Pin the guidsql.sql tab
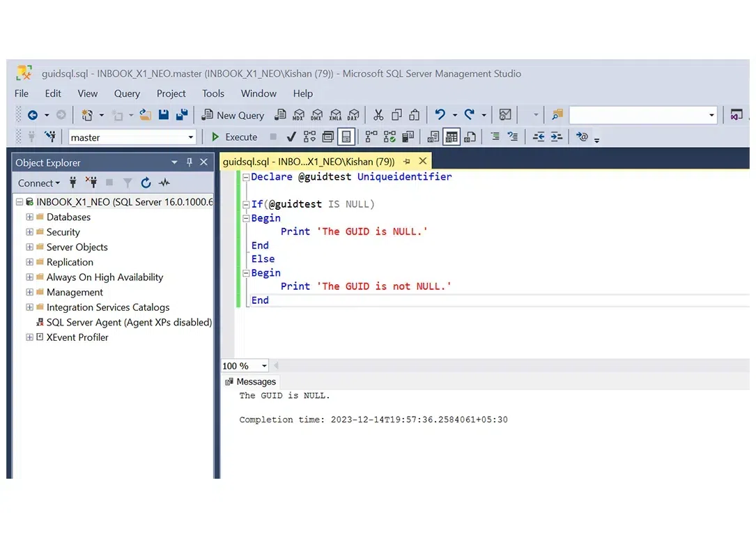This screenshot has height=538, width=756. tap(406, 162)
